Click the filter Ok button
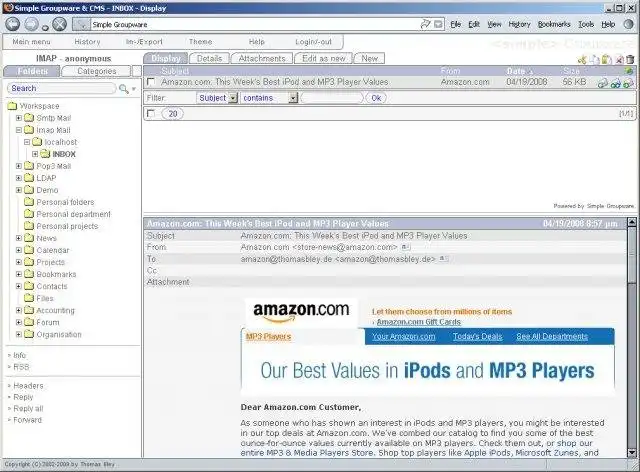The image size is (640, 472). tap(376, 98)
